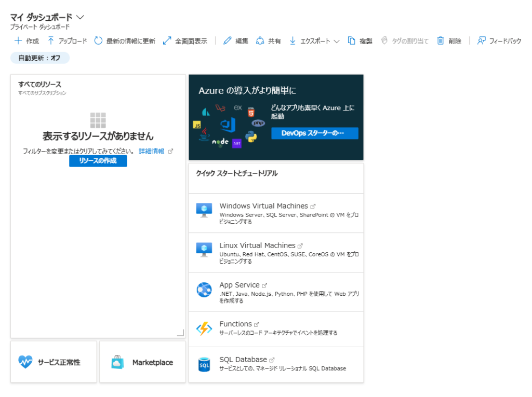Click the download arrow icon for エクスポート
Viewport: 532px width, 397px height.
[292, 40]
